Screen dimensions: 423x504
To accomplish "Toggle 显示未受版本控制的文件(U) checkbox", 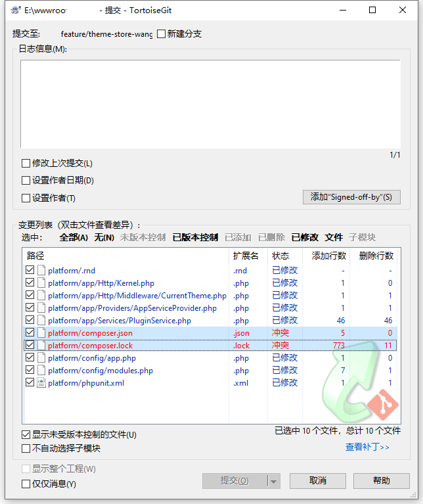I will (x=26, y=435).
